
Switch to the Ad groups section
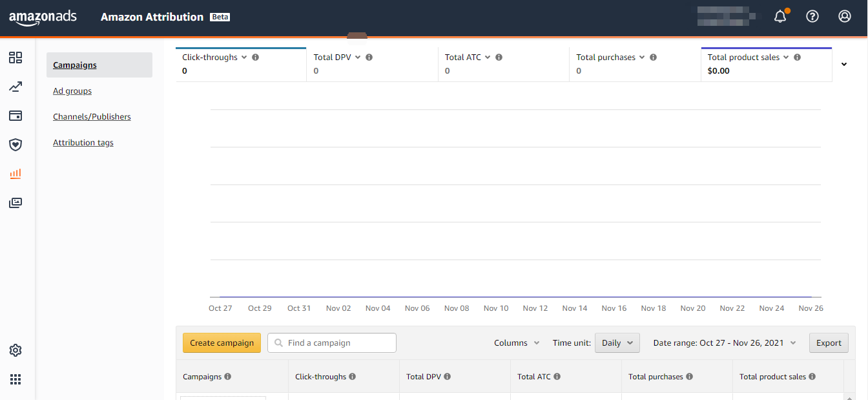tap(72, 90)
